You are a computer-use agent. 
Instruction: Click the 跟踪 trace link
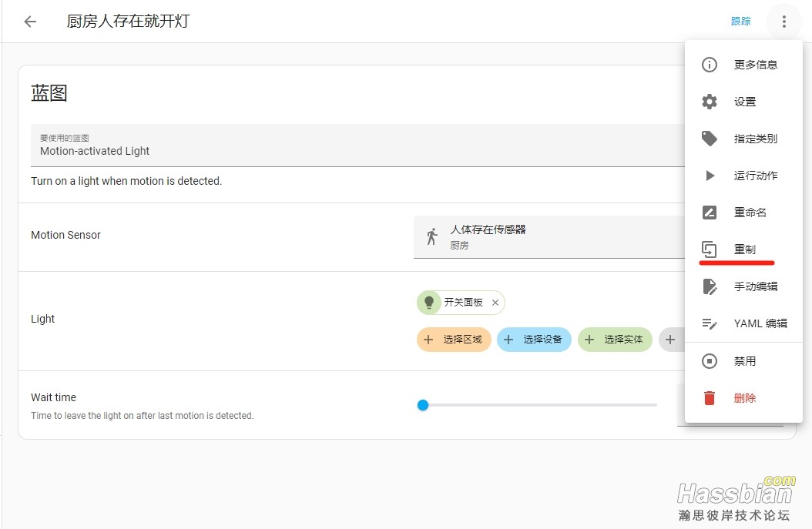740,22
